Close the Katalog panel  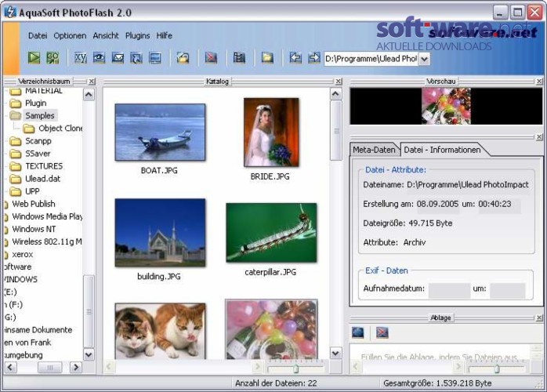339,82
